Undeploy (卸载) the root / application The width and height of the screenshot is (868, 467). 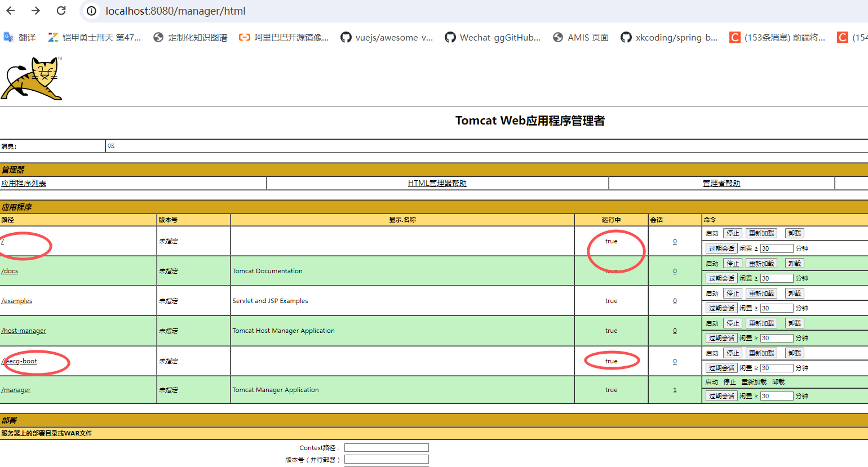click(795, 233)
